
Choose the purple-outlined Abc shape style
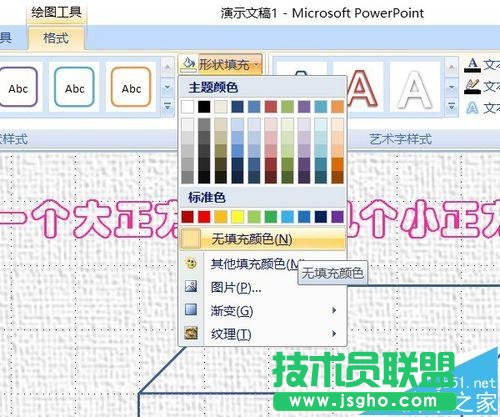pos(18,87)
